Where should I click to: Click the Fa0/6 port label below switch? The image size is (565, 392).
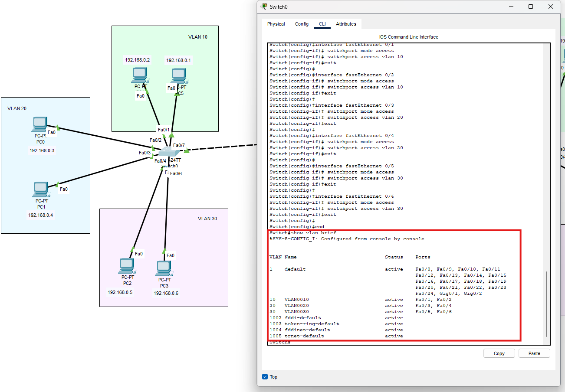point(176,173)
